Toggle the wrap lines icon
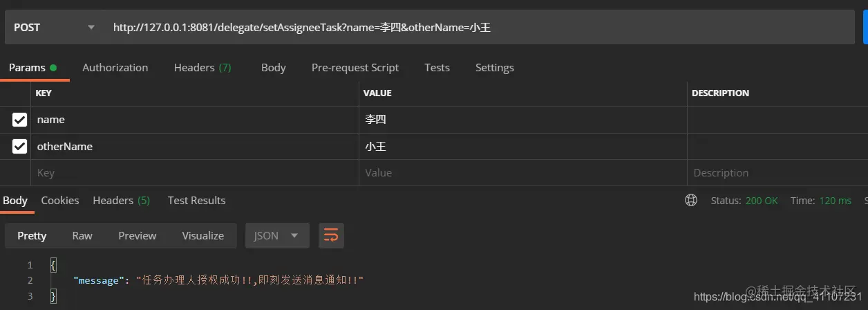The image size is (868, 310). (331, 236)
